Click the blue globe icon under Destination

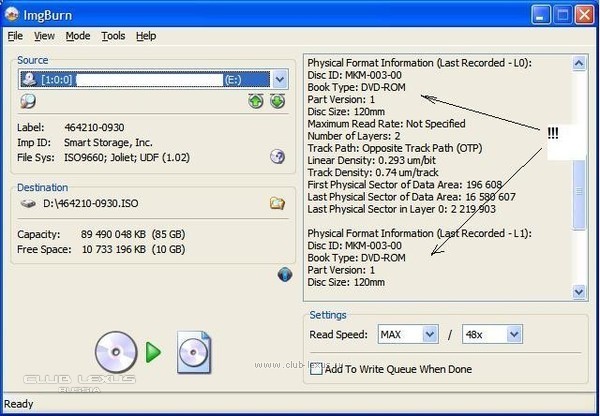pos(284,275)
